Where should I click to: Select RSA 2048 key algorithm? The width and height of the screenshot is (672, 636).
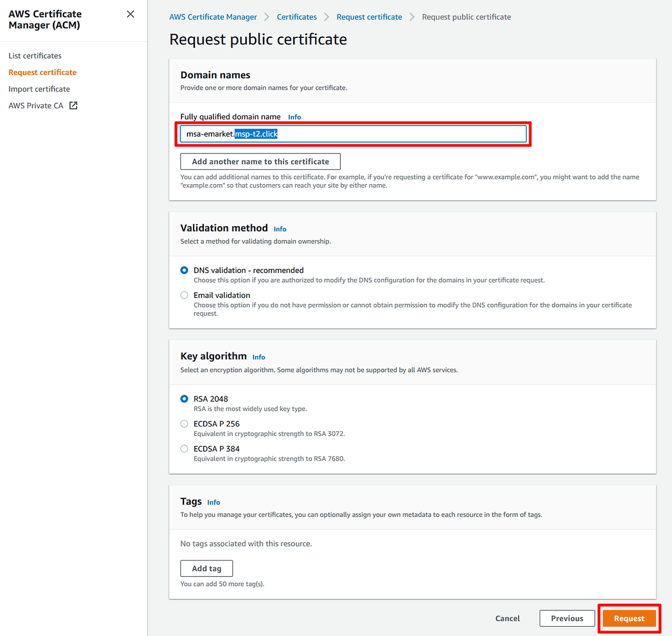[x=184, y=399]
